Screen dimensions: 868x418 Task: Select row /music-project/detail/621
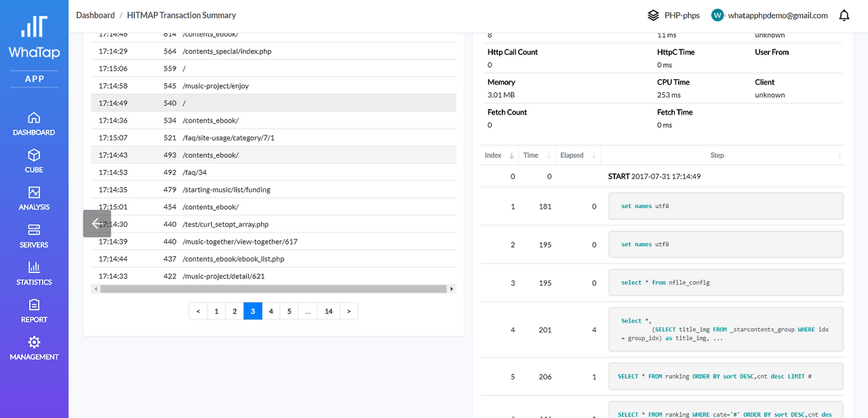(273, 276)
